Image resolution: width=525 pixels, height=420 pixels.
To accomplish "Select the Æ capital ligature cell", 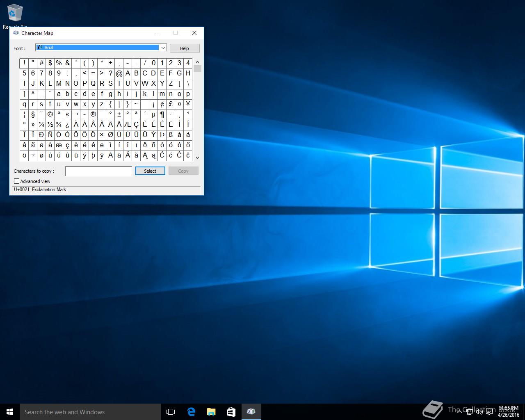I will pyautogui.click(x=128, y=124).
